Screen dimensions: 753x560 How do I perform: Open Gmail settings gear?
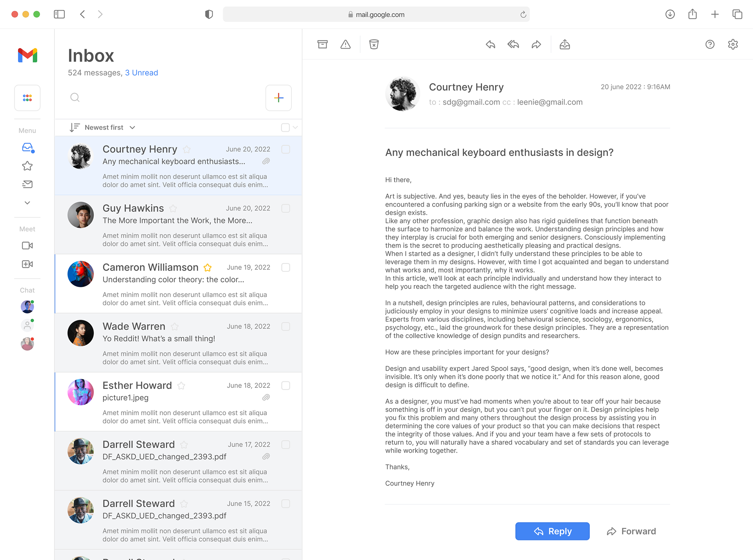point(733,44)
